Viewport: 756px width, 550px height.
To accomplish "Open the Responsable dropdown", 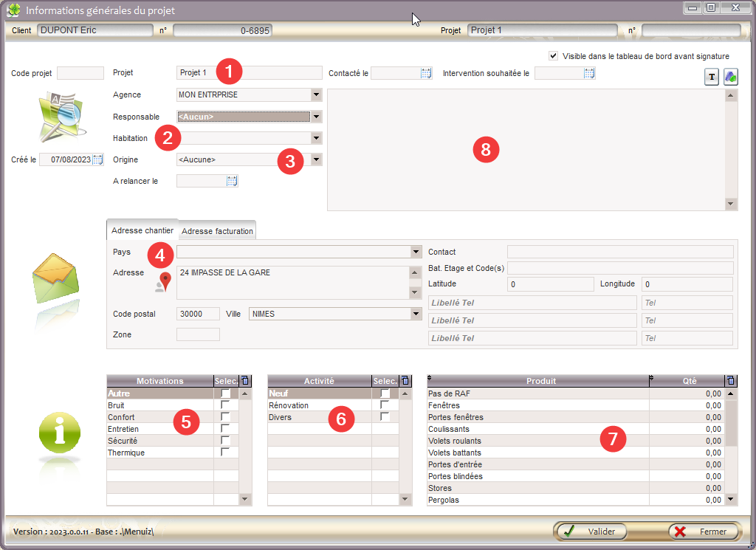I will point(316,117).
